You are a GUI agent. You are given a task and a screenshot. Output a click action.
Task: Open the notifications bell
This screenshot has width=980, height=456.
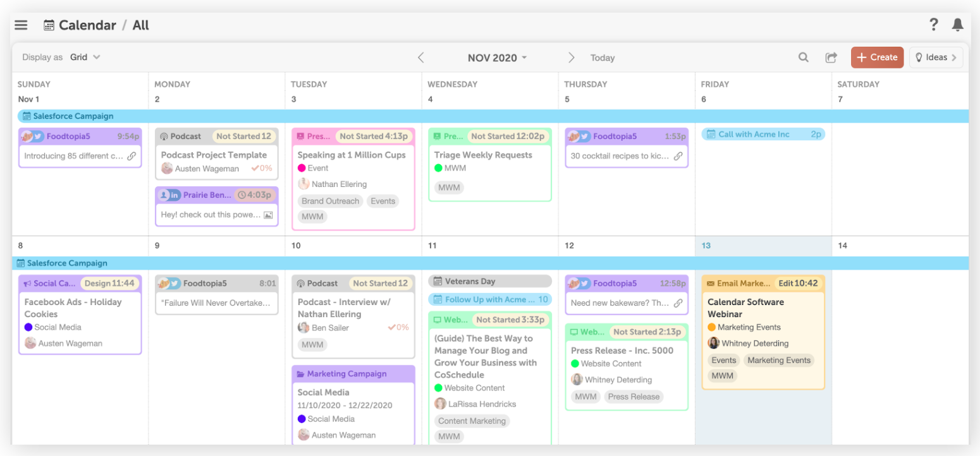click(x=957, y=25)
